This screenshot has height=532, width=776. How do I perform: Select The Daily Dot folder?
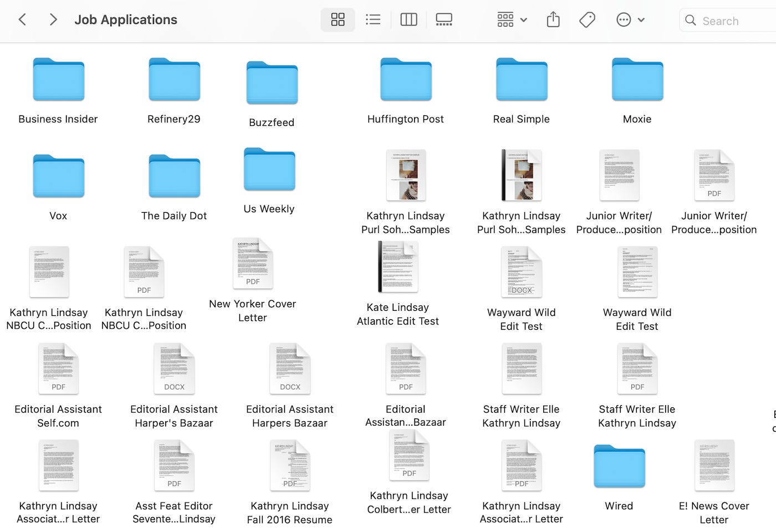point(174,176)
